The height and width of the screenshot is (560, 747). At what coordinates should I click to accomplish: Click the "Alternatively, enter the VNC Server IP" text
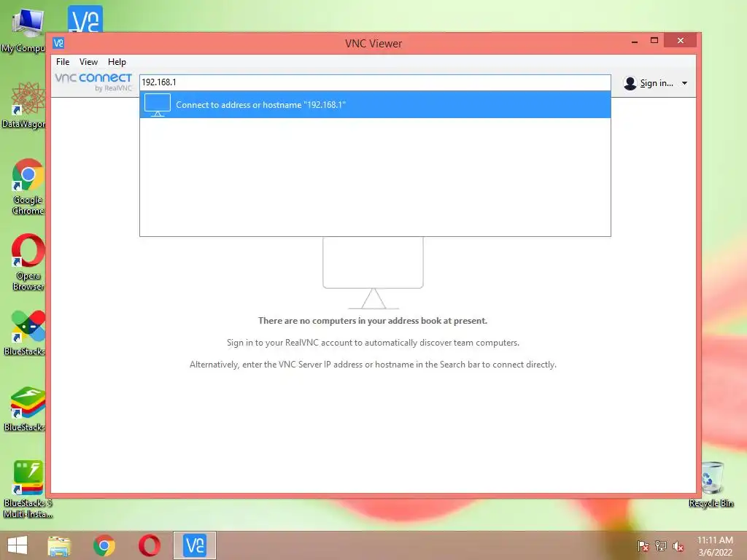(x=373, y=365)
